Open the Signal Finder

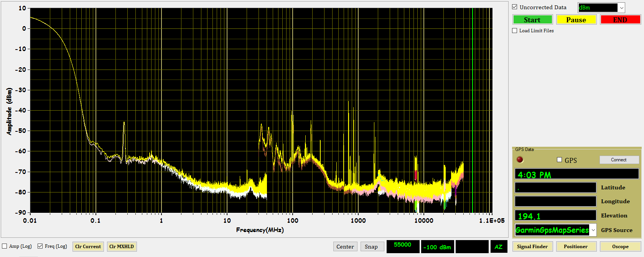pos(532,247)
